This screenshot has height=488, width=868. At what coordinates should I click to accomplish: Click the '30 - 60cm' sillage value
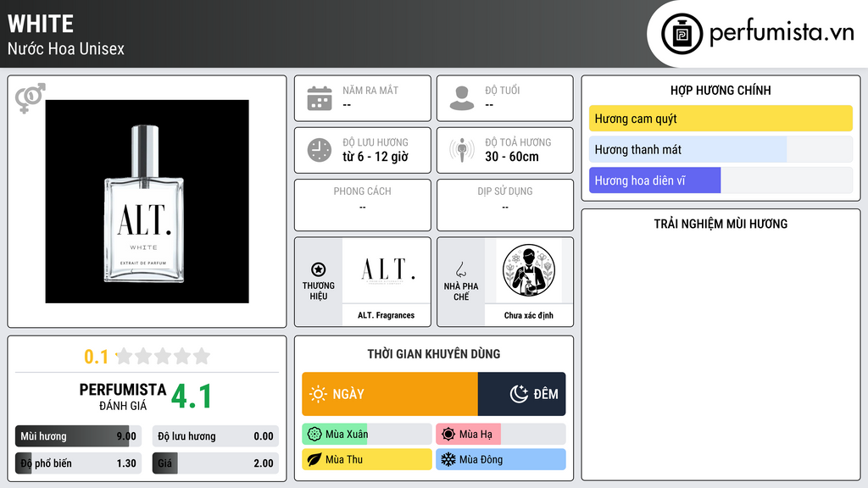click(511, 157)
